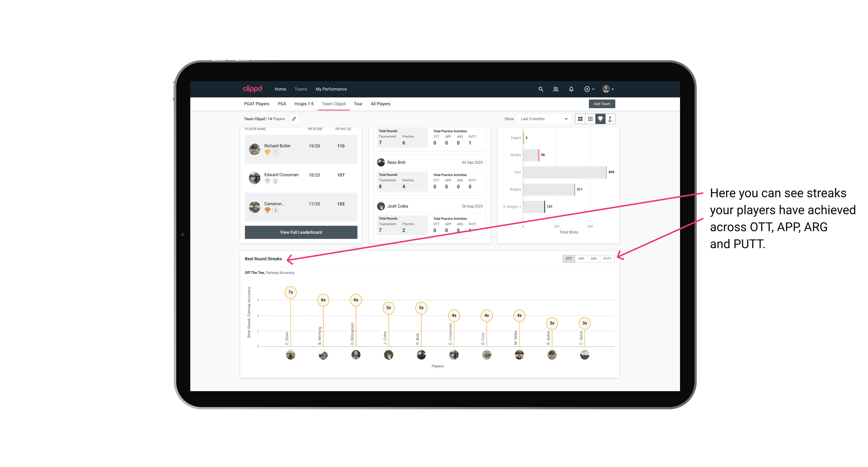Select the APP streak filter button

coord(580,258)
